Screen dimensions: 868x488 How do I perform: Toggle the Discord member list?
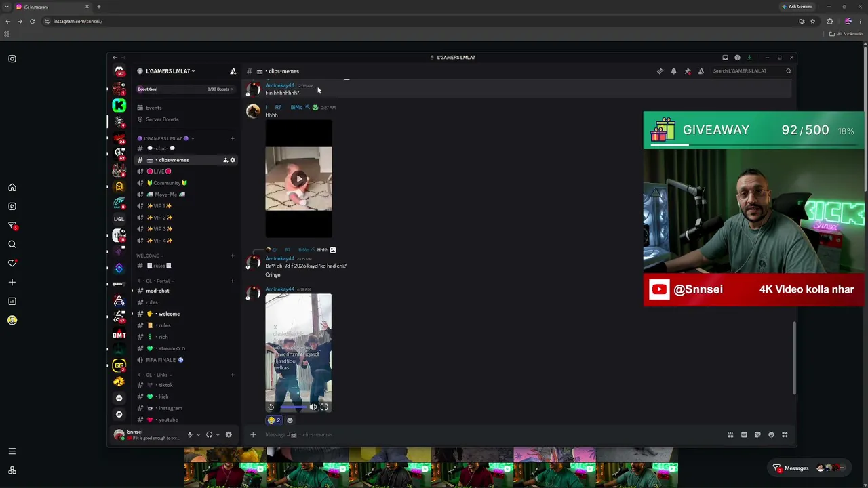pos(701,71)
